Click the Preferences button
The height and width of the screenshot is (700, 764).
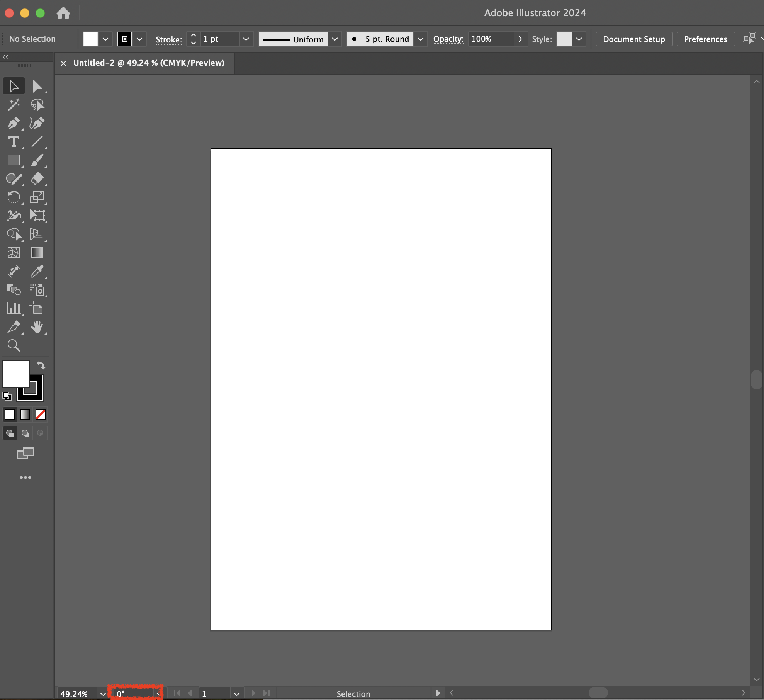[705, 39]
